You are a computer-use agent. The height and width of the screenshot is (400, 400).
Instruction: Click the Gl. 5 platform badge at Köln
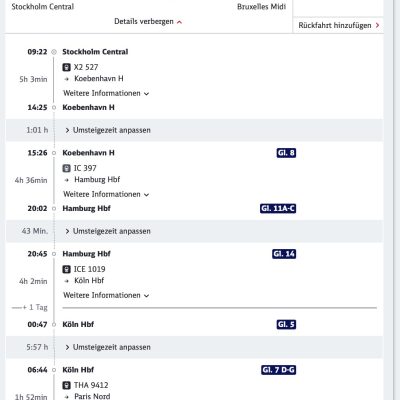(x=286, y=325)
